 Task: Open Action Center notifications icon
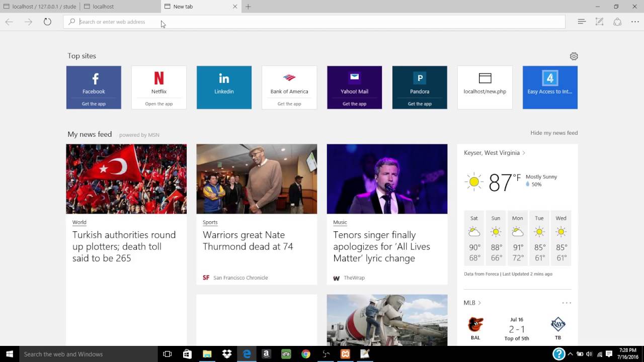609,354
